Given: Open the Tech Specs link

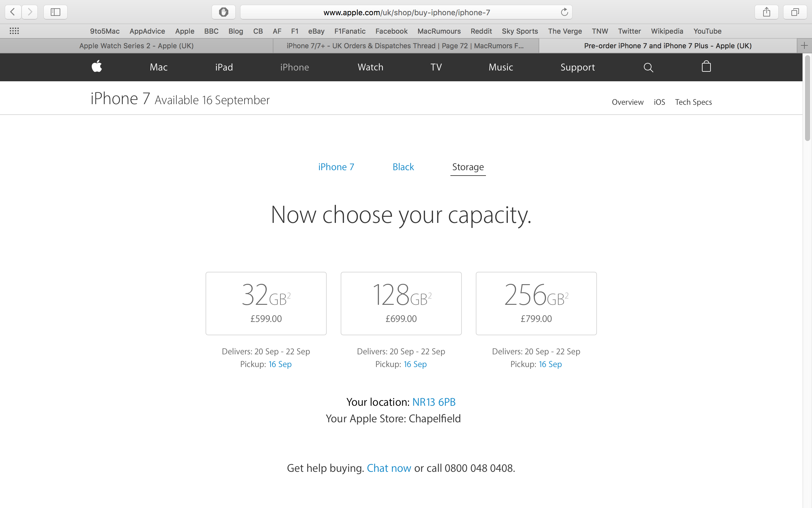Looking at the screenshot, I should [x=693, y=102].
